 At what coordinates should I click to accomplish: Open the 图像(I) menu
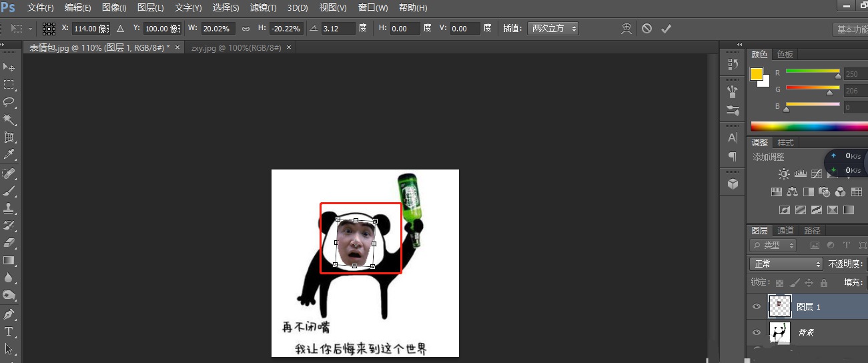pyautogui.click(x=114, y=8)
